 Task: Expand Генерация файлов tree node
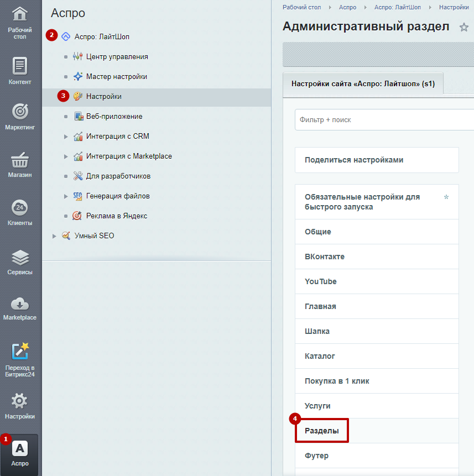pos(66,196)
